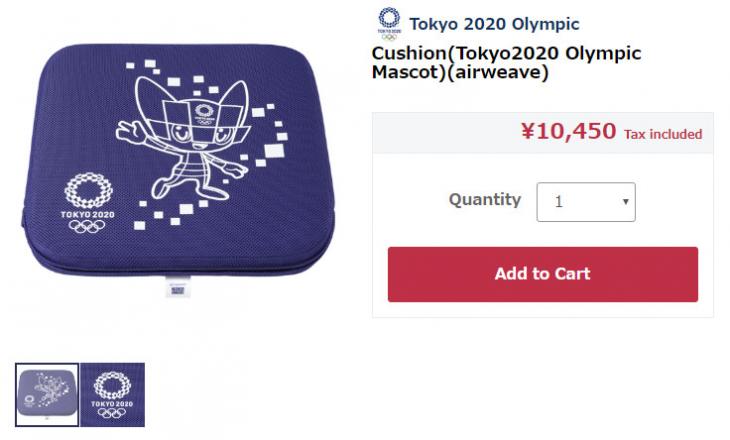This screenshot has width=730, height=440.
Task: Click the Tokyo 2020 emblem beside brand name
Action: [x=389, y=24]
